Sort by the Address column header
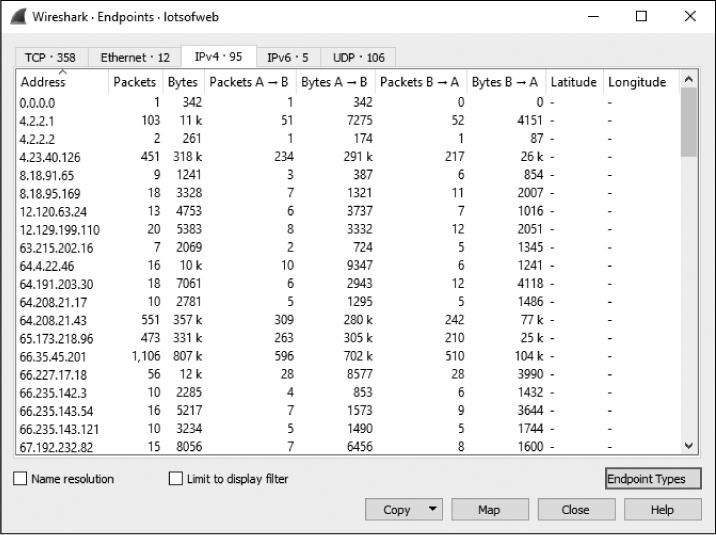The image size is (716, 535). tap(63, 82)
